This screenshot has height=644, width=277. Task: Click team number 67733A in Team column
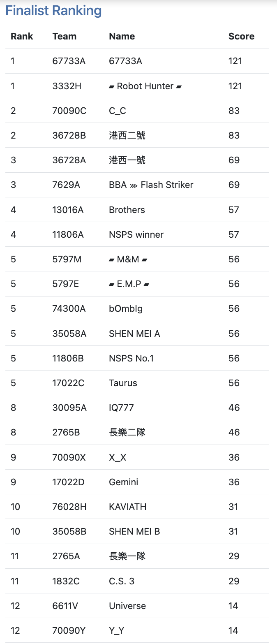click(x=69, y=61)
